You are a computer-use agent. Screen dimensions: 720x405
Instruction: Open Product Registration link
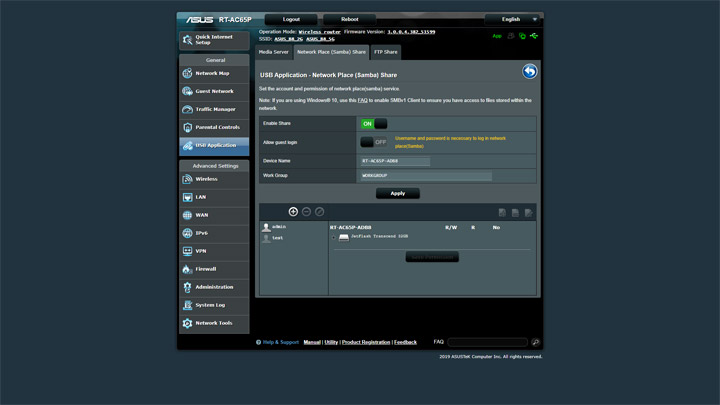coord(366,342)
